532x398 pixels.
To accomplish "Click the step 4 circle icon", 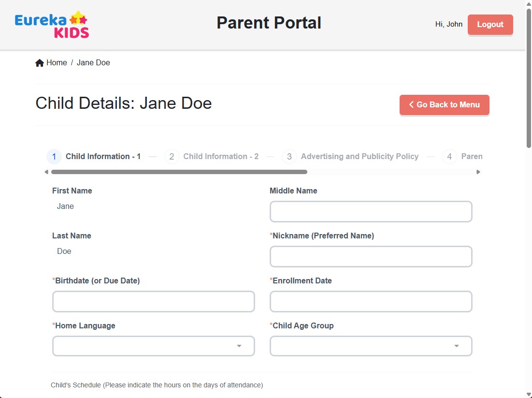I will (x=449, y=157).
